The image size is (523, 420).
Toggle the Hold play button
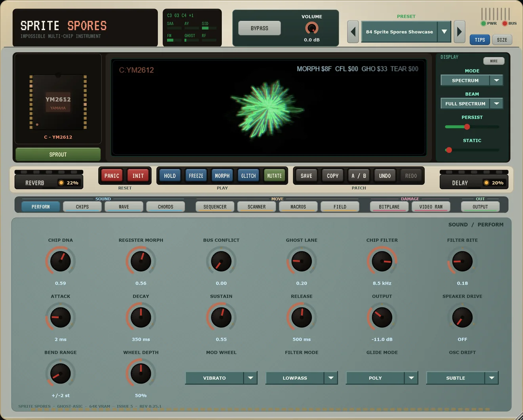pyautogui.click(x=170, y=176)
